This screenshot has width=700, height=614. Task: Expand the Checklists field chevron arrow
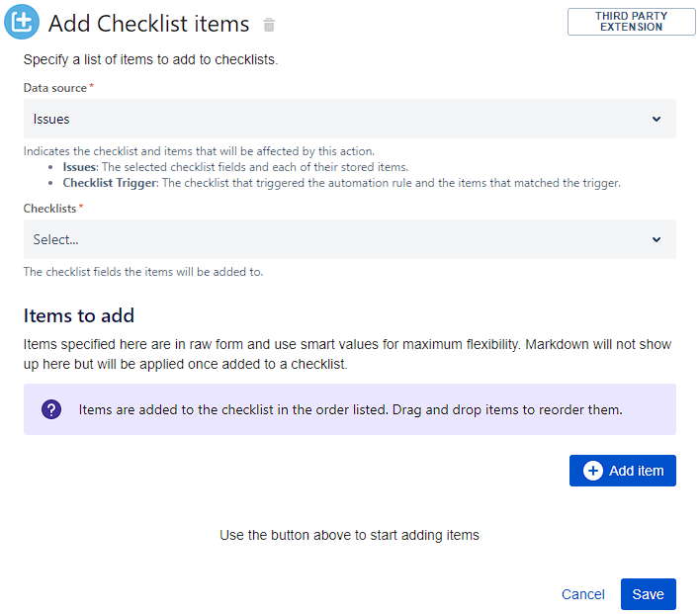point(656,239)
